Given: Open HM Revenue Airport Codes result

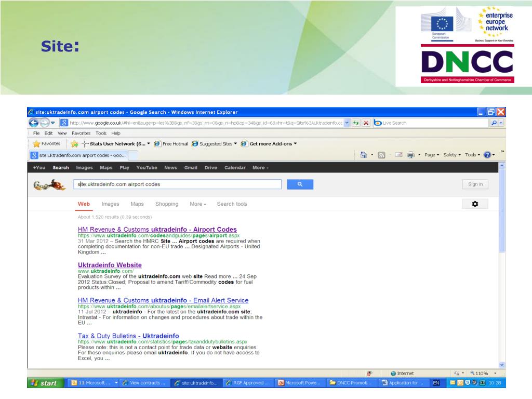Looking at the screenshot, I should (x=157, y=229).
